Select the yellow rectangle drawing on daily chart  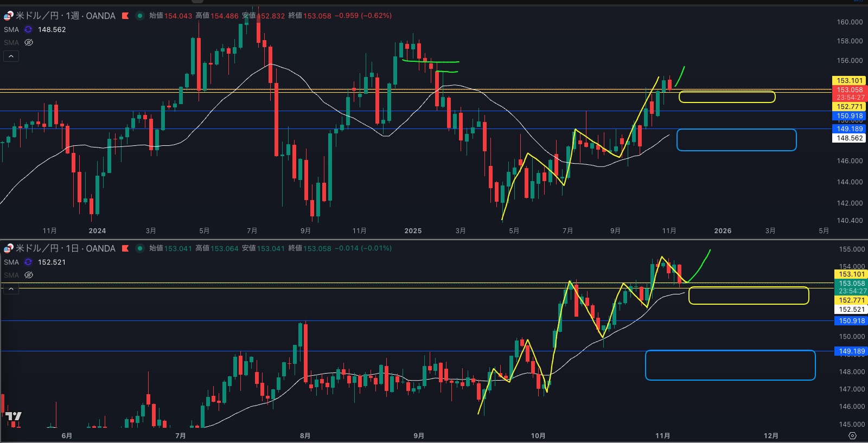tap(749, 287)
